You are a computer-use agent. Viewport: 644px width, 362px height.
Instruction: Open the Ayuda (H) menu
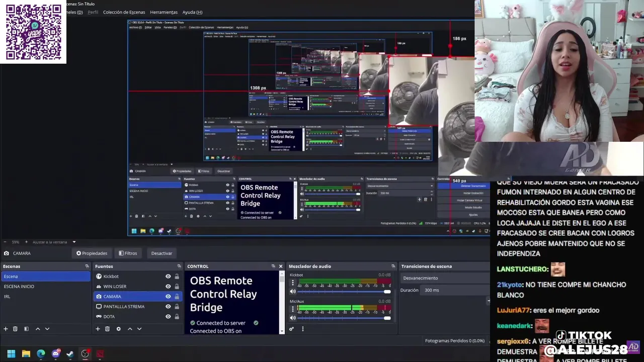pos(192,12)
